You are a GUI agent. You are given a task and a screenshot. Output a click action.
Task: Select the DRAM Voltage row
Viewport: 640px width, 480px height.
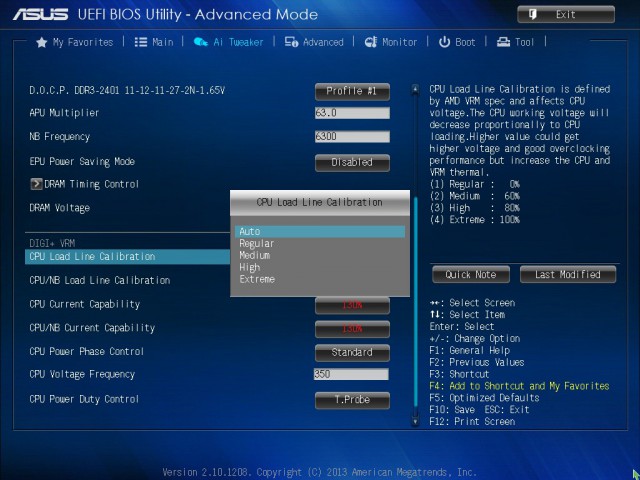(x=60, y=208)
